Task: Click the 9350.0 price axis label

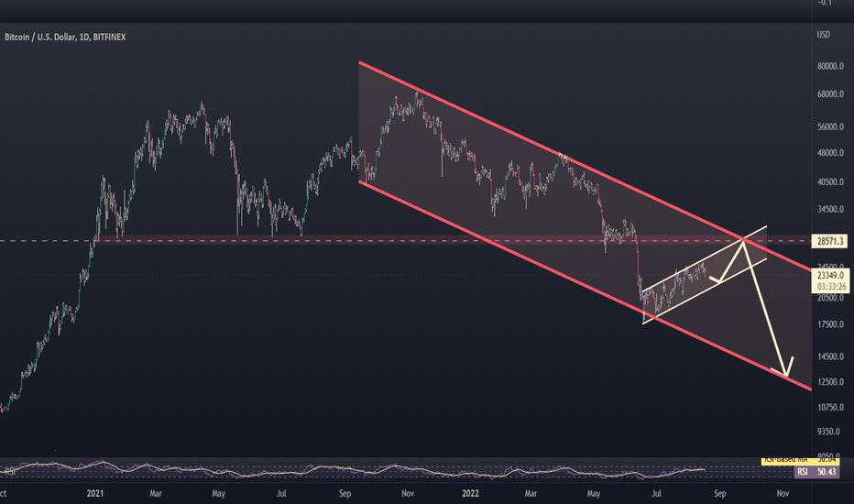Action: pos(828,432)
